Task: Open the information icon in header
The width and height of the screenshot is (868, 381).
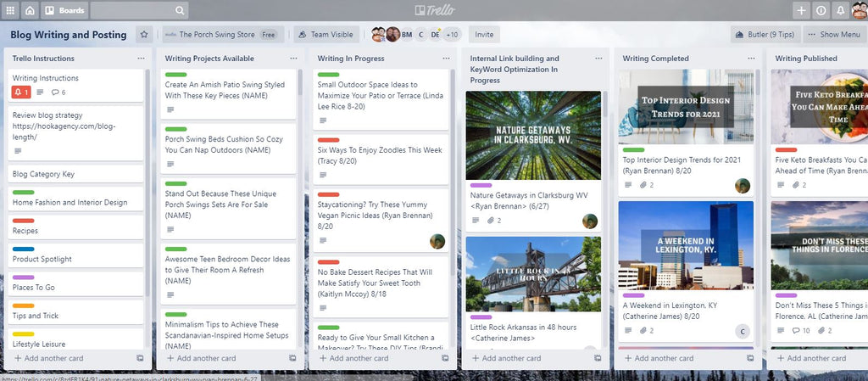Action: pos(821,10)
